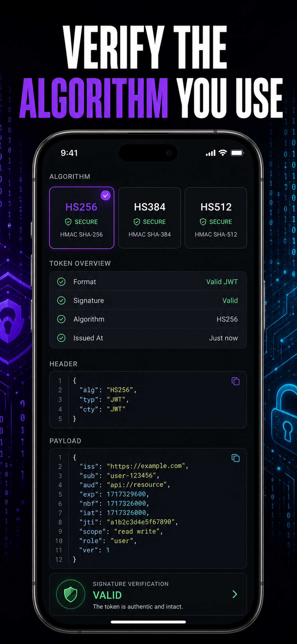Click the battery icon in status bar

(x=237, y=153)
